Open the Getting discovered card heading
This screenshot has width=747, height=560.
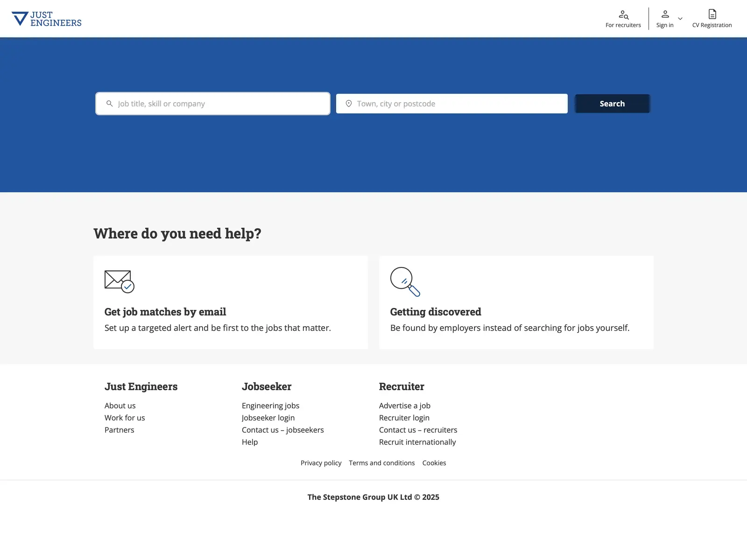pos(436,312)
